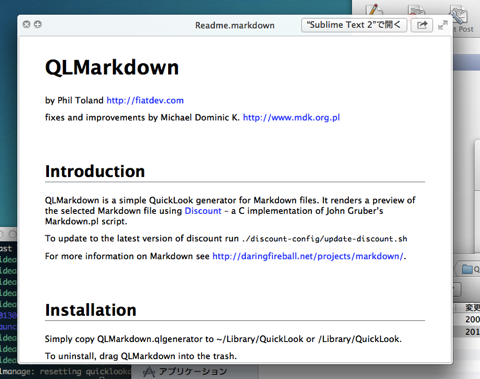The image size is (480, 379).
Task: Click the アプリケーション item at the bottom
Action: click(193, 371)
